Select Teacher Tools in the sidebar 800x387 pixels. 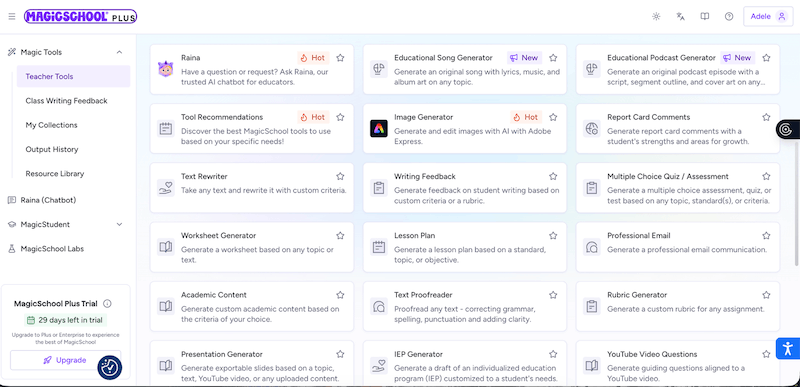click(x=73, y=76)
